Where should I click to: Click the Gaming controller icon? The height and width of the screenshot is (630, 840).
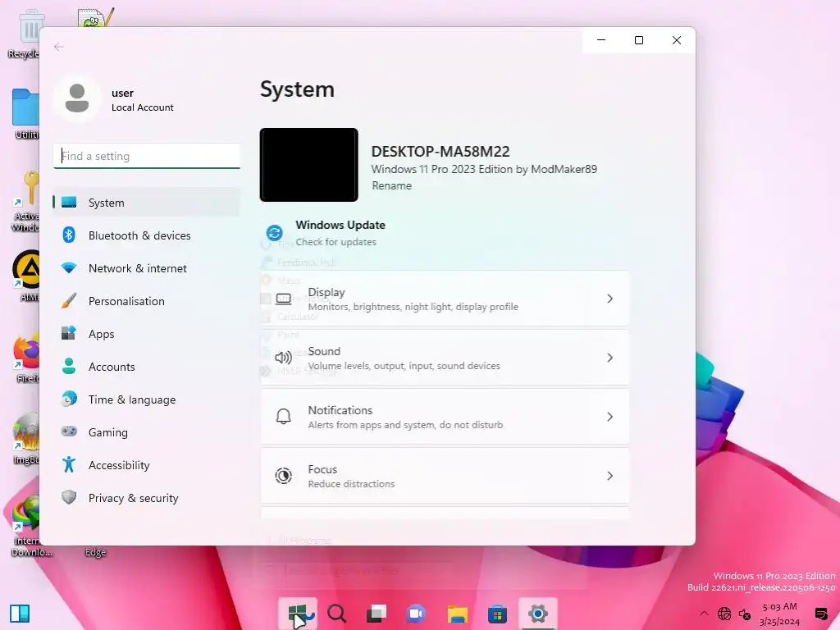point(69,431)
